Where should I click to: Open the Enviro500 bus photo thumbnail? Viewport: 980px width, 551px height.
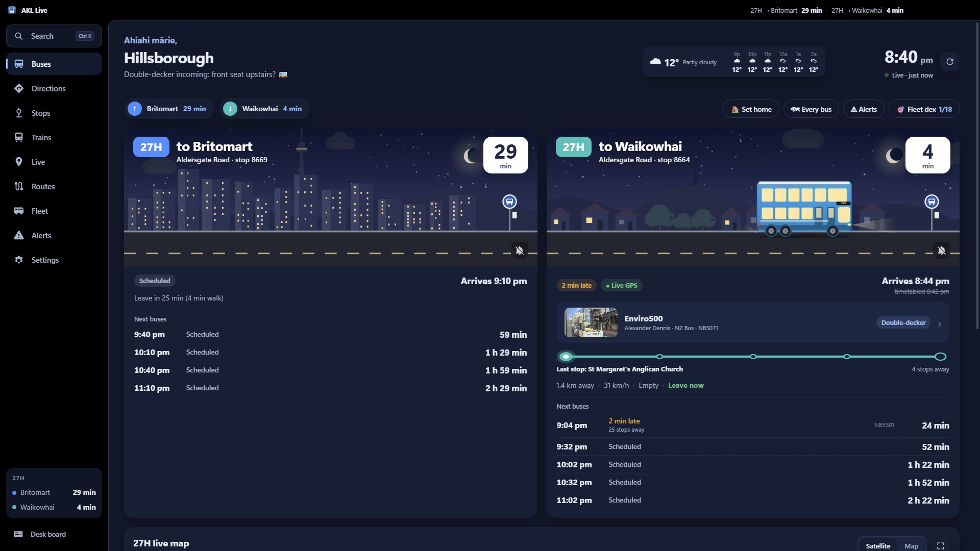coord(591,322)
